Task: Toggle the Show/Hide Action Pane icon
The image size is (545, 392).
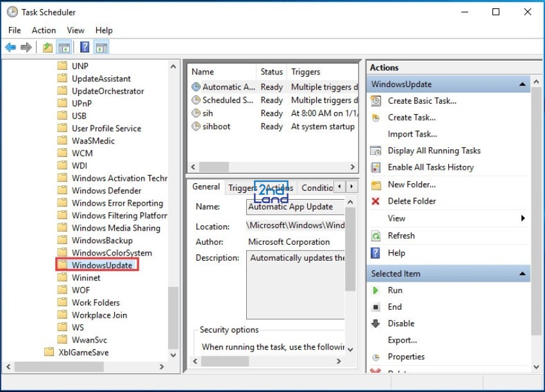Action: point(101,47)
